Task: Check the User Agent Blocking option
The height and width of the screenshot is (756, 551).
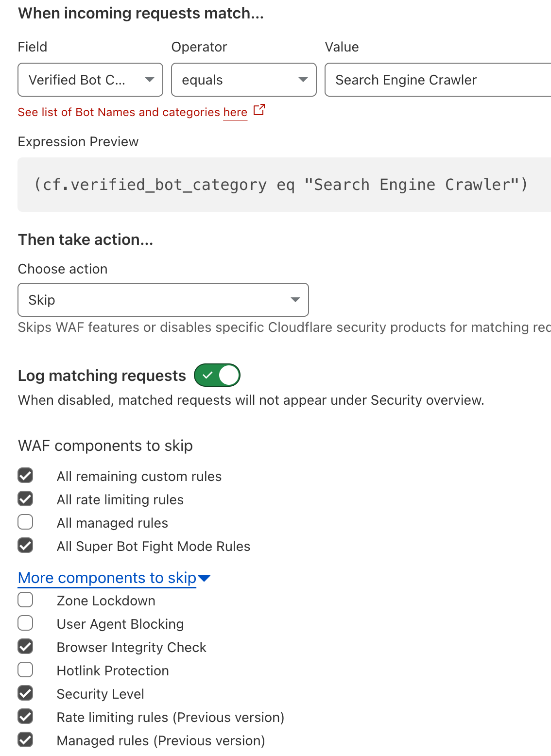Action: point(25,623)
